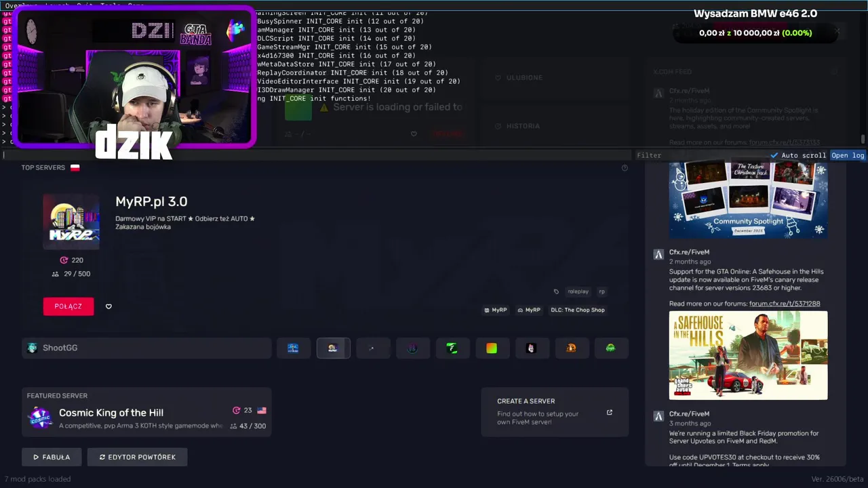868x488 pixels.
Task: Select the highlighted MyRP server tile
Action: click(x=333, y=348)
